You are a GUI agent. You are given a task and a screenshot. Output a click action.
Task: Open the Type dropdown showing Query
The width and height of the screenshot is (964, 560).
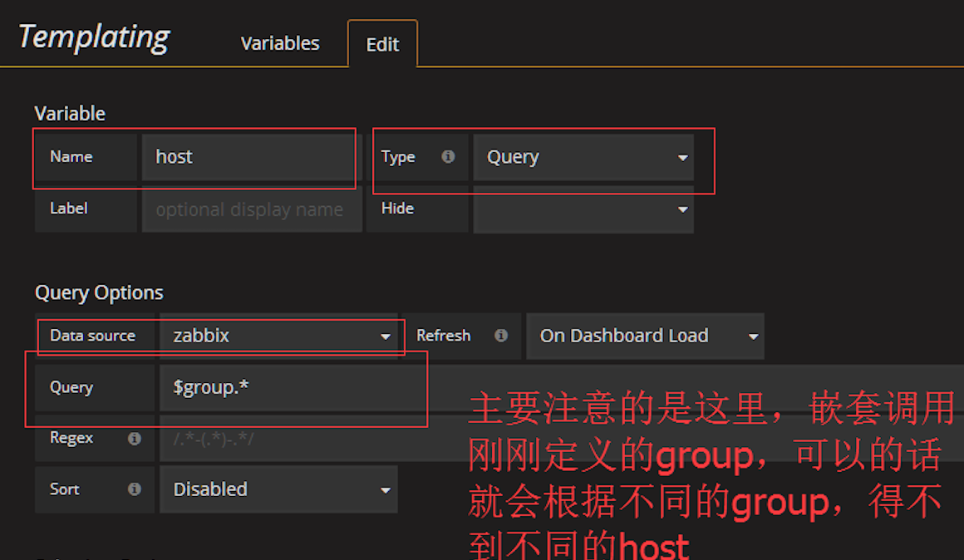click(583, 157)
